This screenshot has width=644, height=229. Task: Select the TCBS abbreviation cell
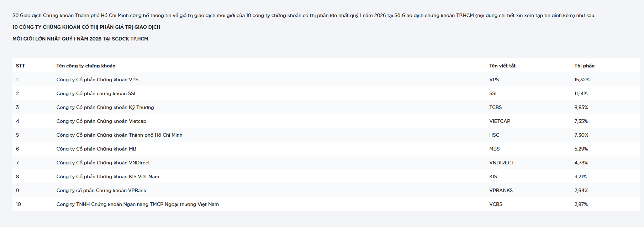coord(495,107)
